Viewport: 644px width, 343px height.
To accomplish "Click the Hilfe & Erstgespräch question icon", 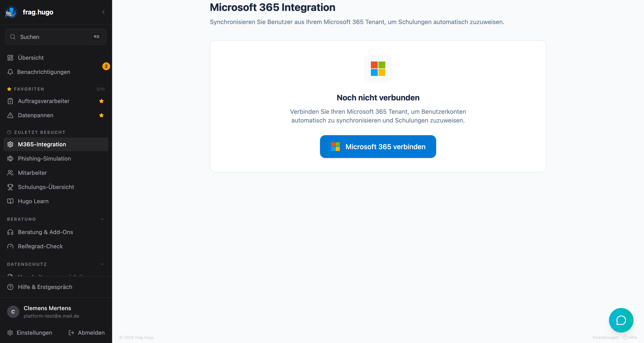I will 10,287.
